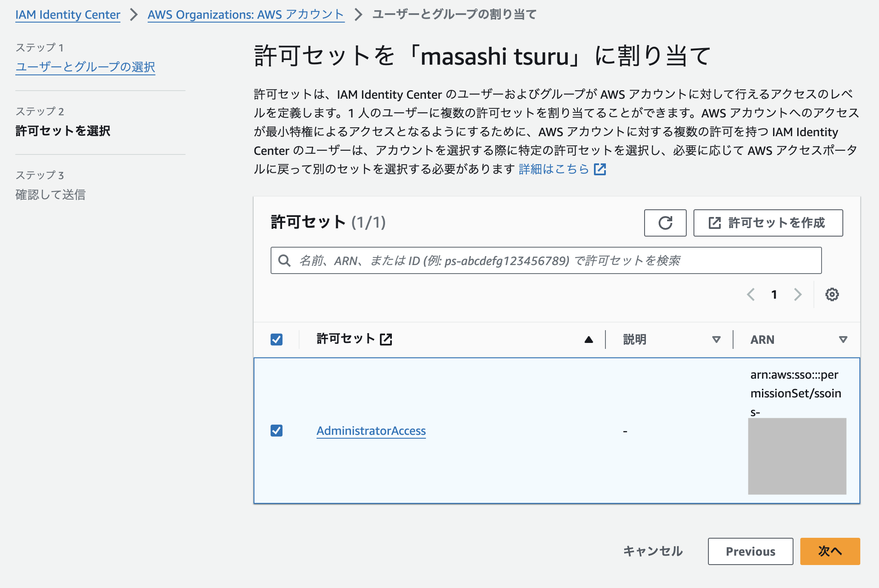Focus the permission set search field
Image resolution: width=879 pixels, height=588 pixels.
(546, 260)
